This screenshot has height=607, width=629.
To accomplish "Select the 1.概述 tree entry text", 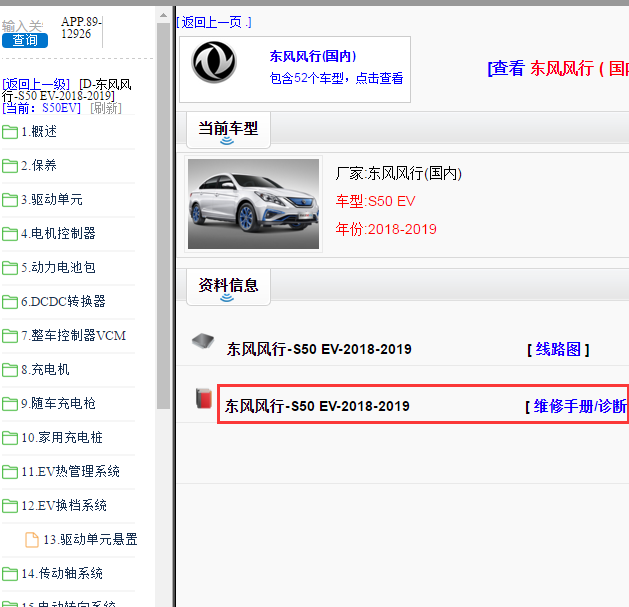I will click(39, 132).
